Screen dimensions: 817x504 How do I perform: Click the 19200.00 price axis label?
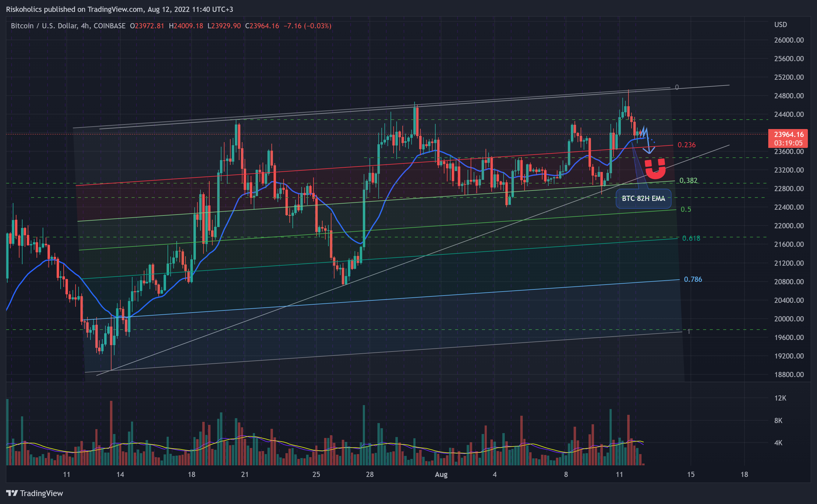[789, 356]
